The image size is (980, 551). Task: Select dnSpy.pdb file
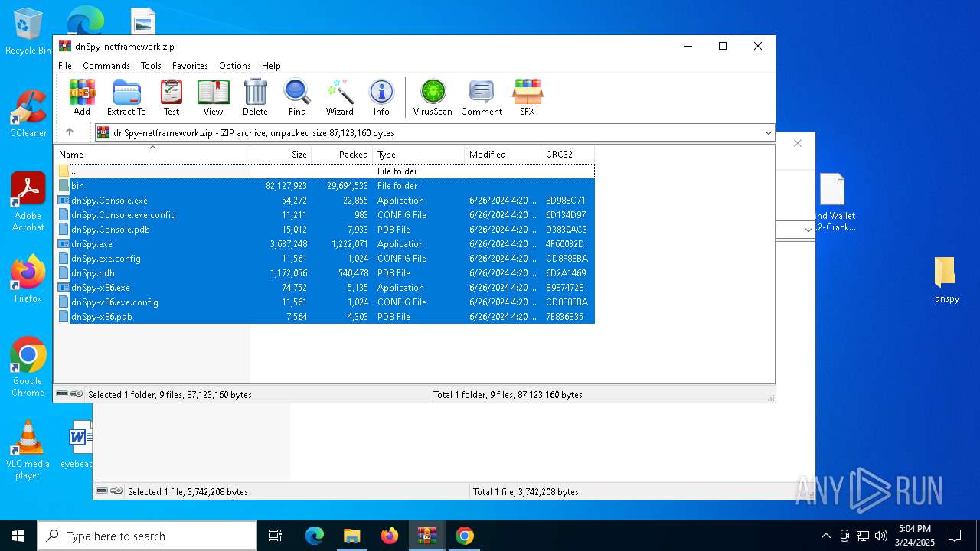pos(325,273)
